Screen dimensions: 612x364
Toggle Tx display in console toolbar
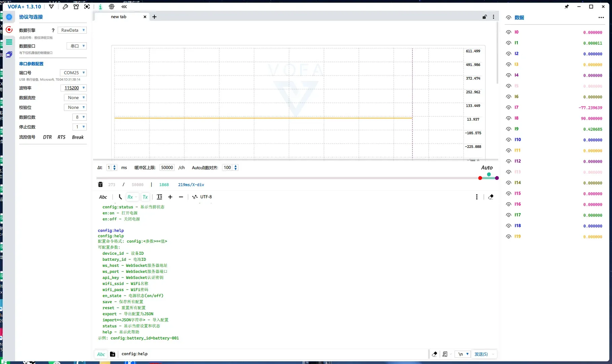coord(145,197)
